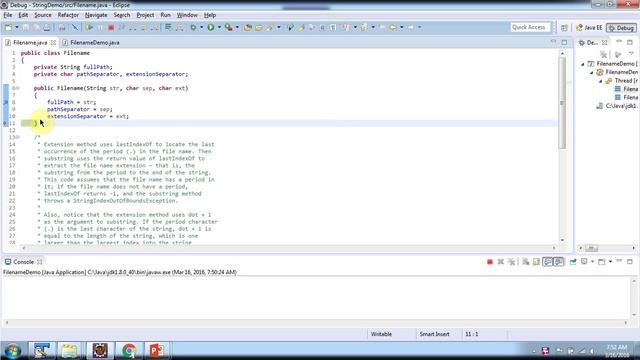Minimize the editor area
This screenshot has width=640, height=360.
[x=553, y=42]
